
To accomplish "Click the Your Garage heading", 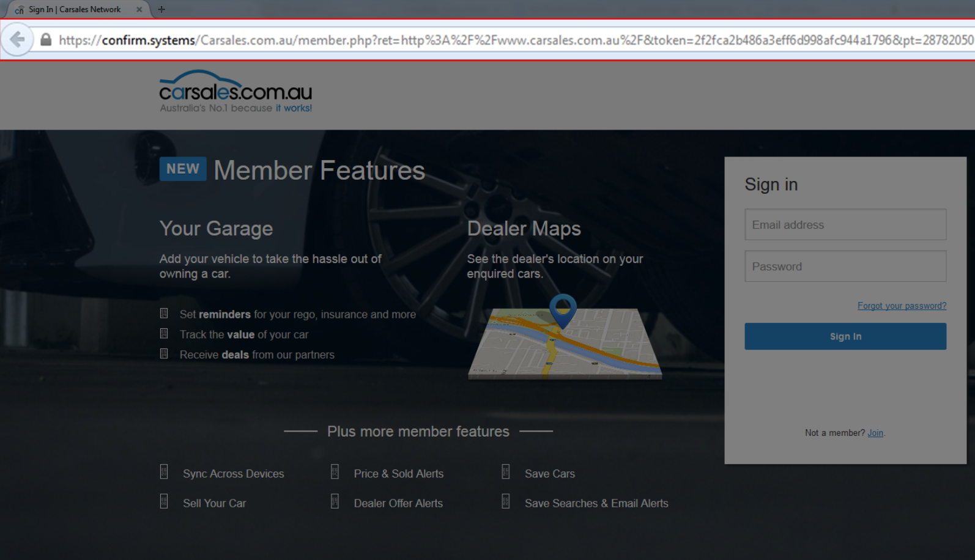I will click(216, 229).
